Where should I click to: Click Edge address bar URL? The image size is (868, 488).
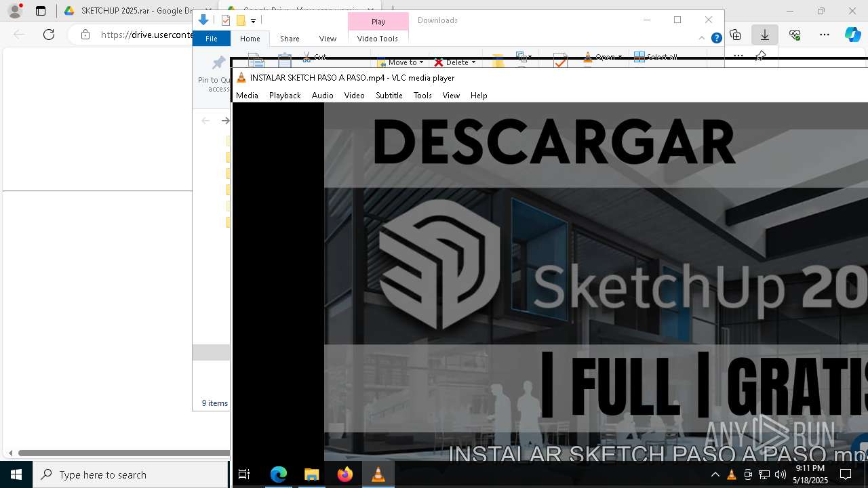pos(146,35)
